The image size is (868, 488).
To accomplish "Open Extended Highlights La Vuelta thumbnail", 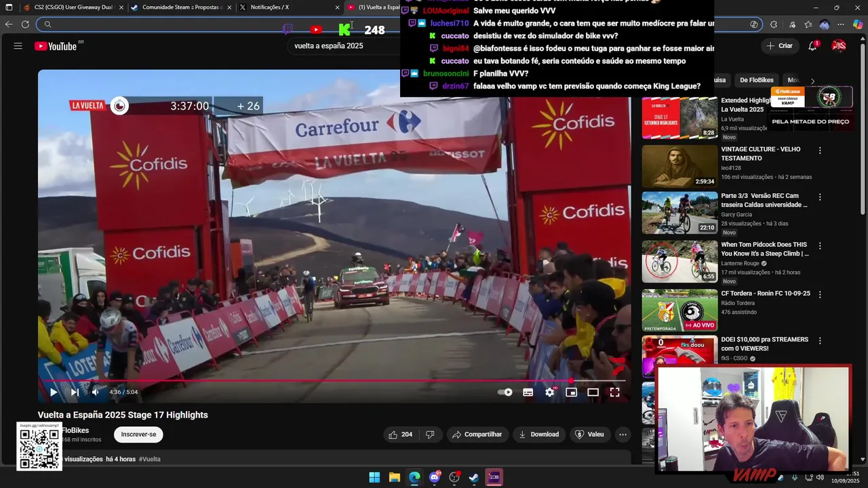I will [x=679, y=117].
